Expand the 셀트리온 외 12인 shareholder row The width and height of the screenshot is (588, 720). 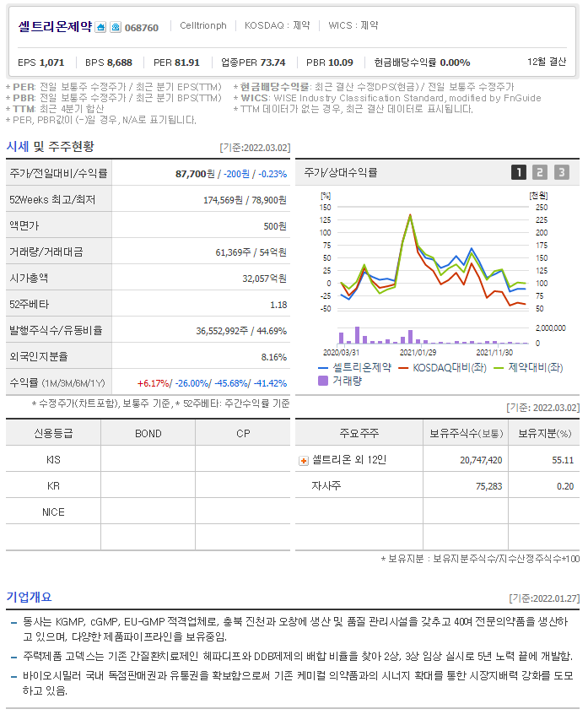pyautogui.click(x=304, y=461)
